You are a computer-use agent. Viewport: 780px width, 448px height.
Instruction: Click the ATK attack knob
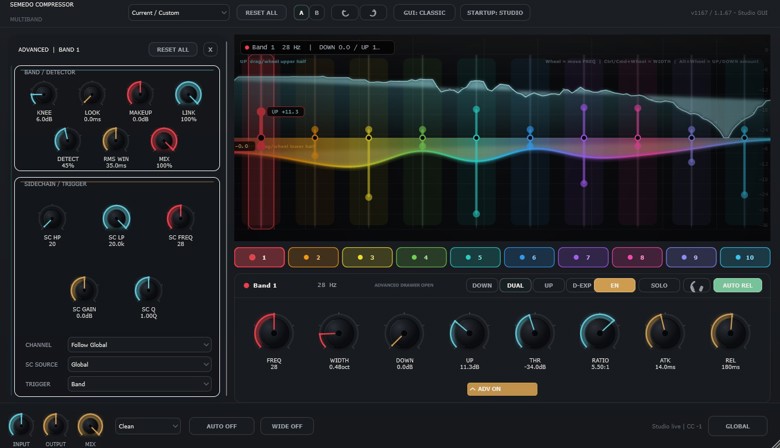[x=665, y=333]
